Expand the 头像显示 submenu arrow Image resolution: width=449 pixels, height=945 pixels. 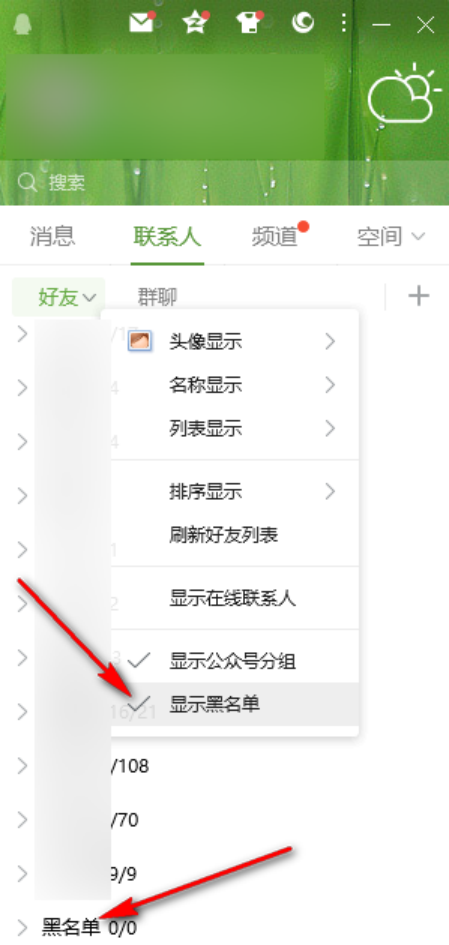tap(330, 342)
